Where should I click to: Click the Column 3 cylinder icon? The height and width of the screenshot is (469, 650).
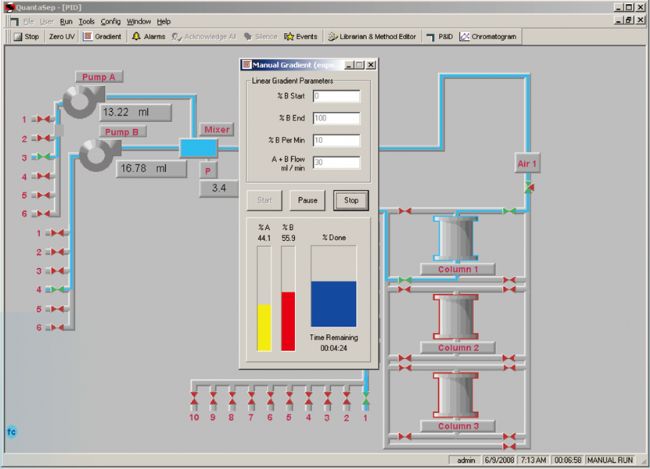456,397
